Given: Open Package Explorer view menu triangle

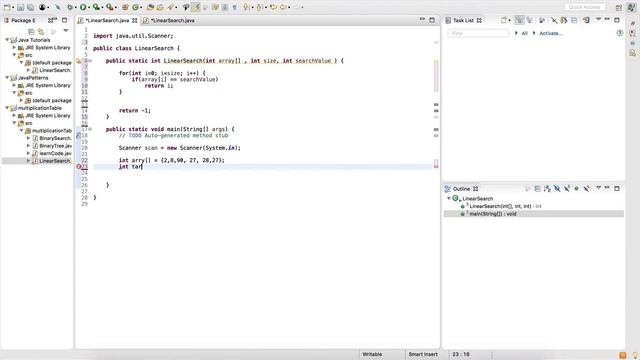Looking at the screenshot, I should 66,31.
